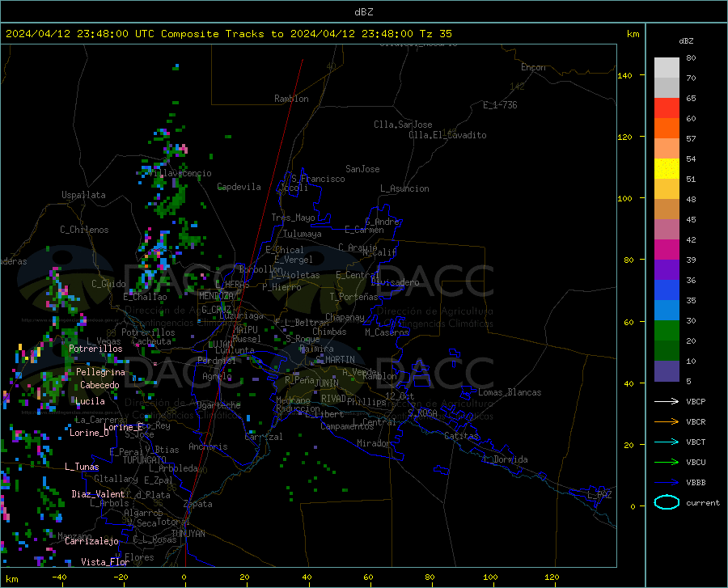Click the 'L_PAZ' map label
728x588 pixels.
click(599, 495)
